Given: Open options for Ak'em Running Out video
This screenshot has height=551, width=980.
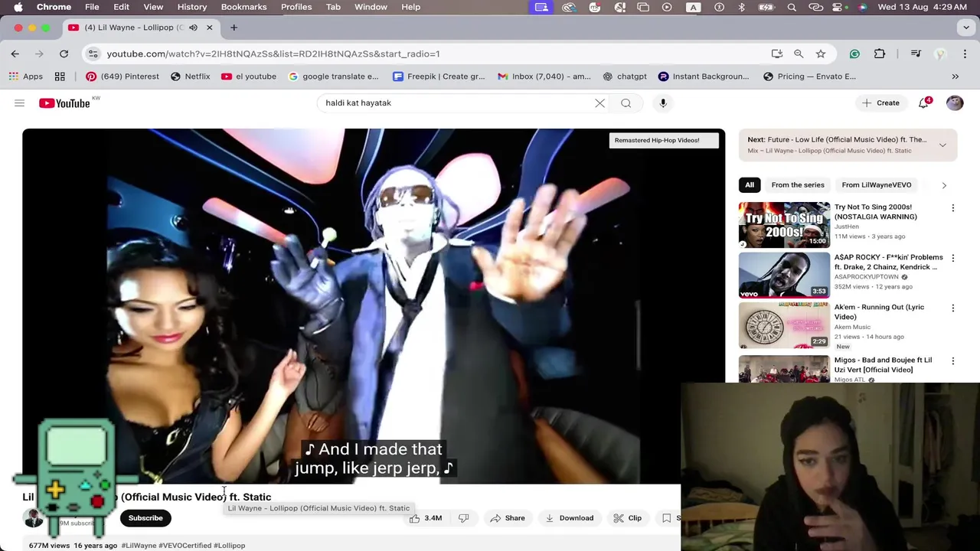Looking at the screenshot, I should coord(952,308).
